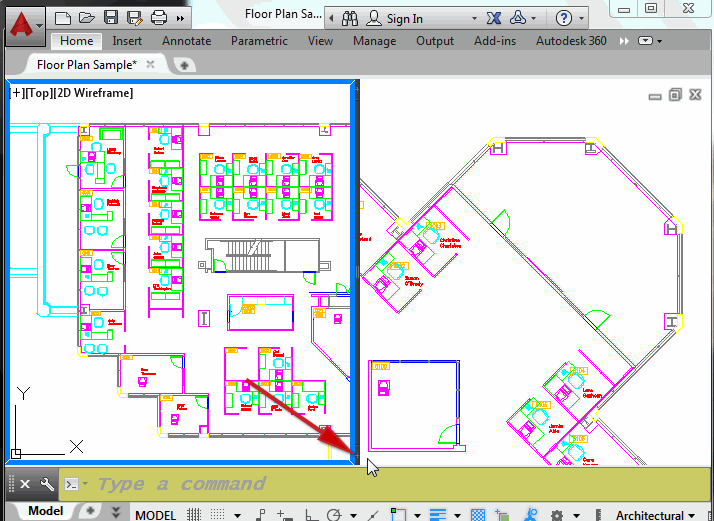Viewport: 714px width, 521px height.
Task: Click the MODEL space button
Action: pyautogui.click(x=155, y=515)
